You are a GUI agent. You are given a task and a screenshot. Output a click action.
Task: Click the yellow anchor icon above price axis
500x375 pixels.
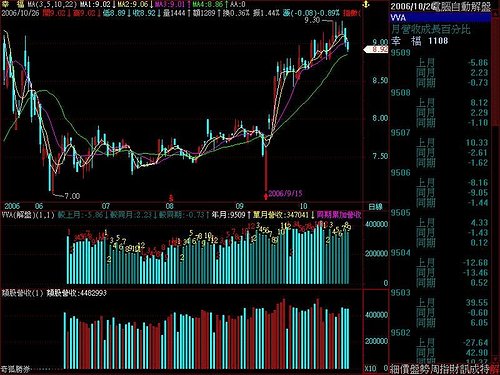coord(366,4)
